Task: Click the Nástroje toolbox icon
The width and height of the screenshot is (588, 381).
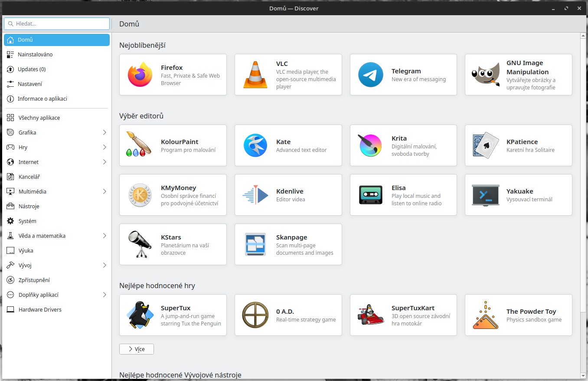Action: [10, 207]
